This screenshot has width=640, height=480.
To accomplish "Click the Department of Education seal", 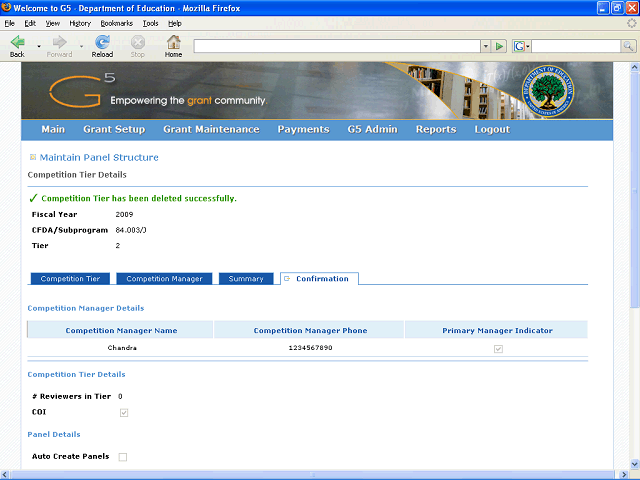I will [548, 91].
